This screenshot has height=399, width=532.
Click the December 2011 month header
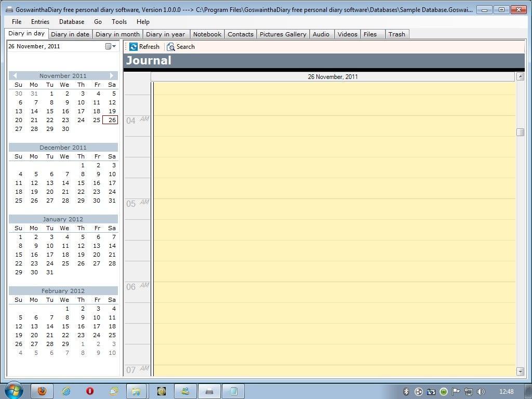point(63,147)
